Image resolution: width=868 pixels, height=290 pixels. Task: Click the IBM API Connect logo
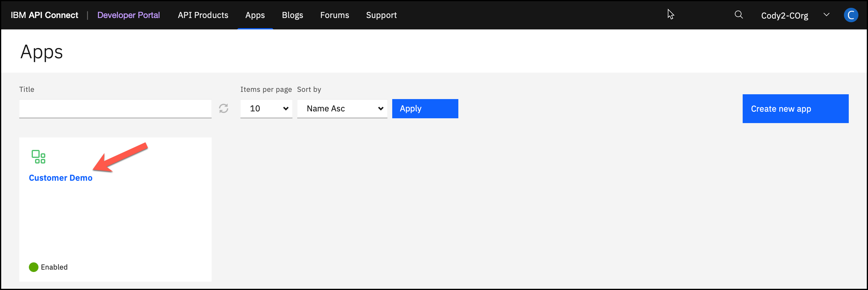coord(44,15)
